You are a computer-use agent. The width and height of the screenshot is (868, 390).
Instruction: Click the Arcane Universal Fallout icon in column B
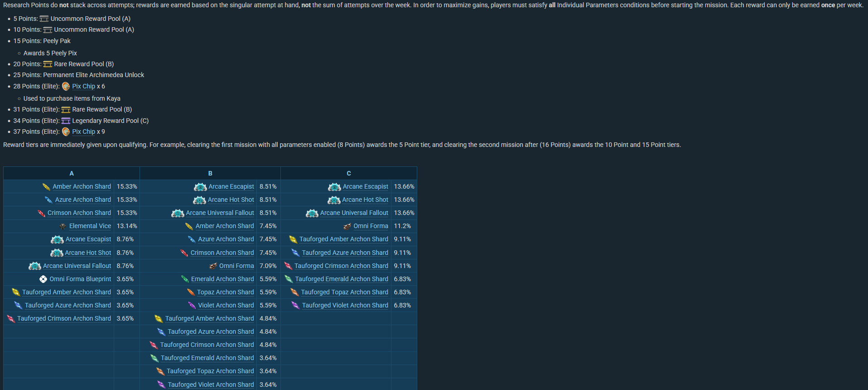[x=178, y=213]
